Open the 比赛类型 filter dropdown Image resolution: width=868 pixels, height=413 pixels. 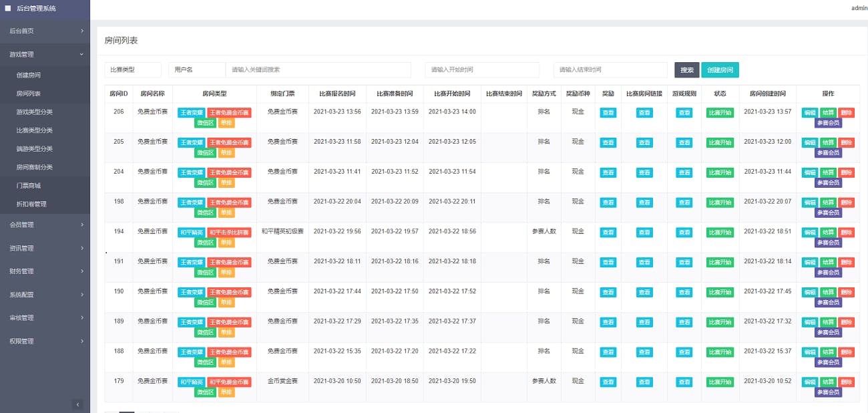click(x=133, y=70)
